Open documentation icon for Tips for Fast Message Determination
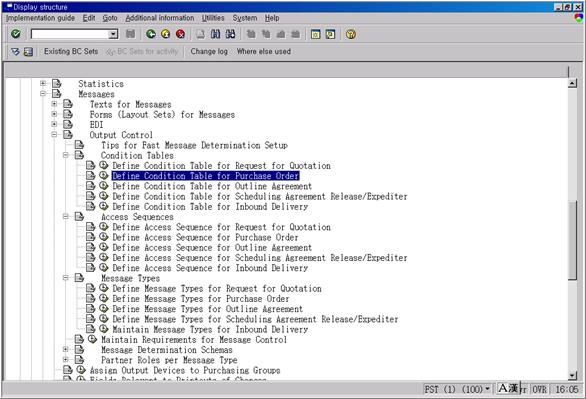 tap(79, 145)
